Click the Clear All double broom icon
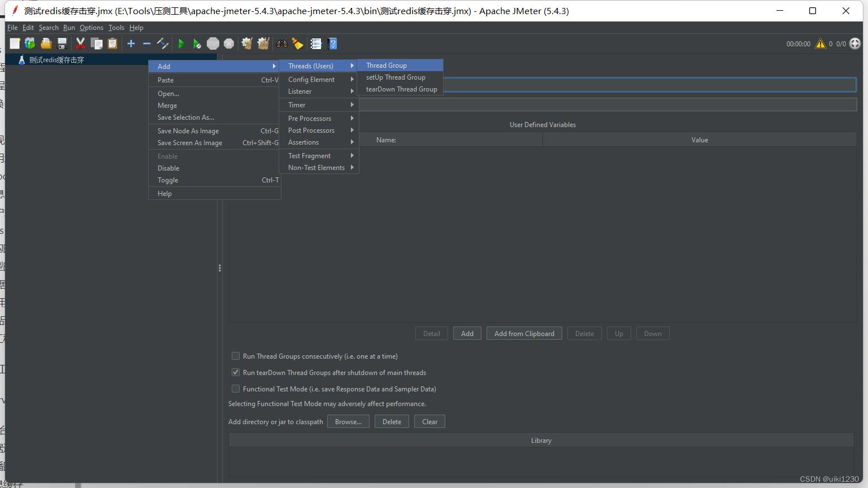Image resolution: width=868 pixels, height=488 pixels. coord(263,43)
